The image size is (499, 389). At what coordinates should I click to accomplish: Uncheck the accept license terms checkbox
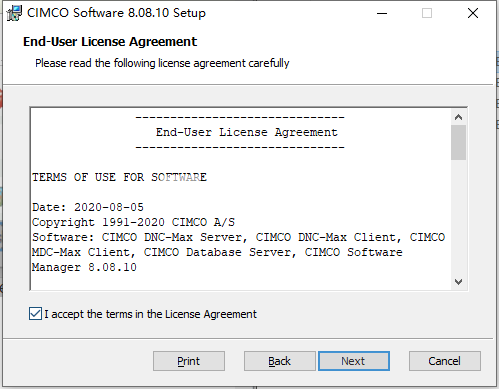[35, 314]
